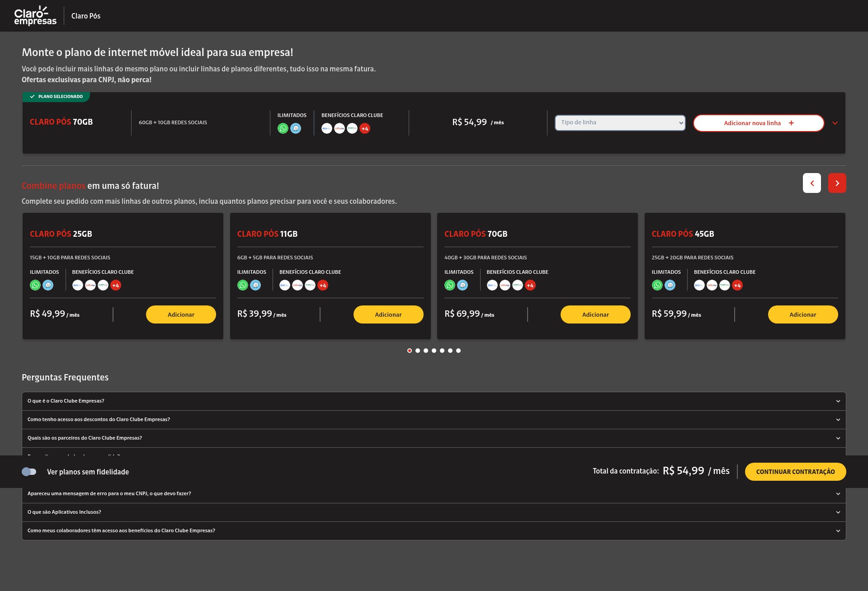Expand selected plan details with red chevron
Viewport: 868px width, 591px height.
(x=835, y=123)
